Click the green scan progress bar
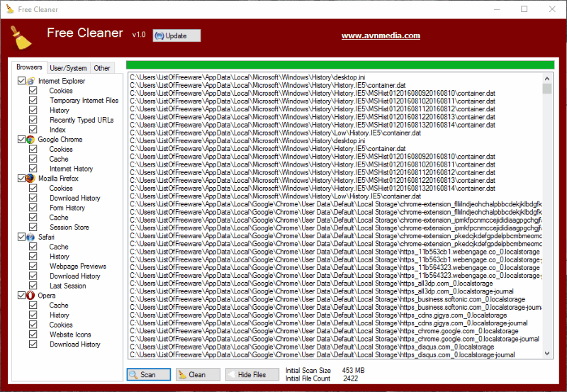Screen dimensions: 567x392 pos(340,65)
